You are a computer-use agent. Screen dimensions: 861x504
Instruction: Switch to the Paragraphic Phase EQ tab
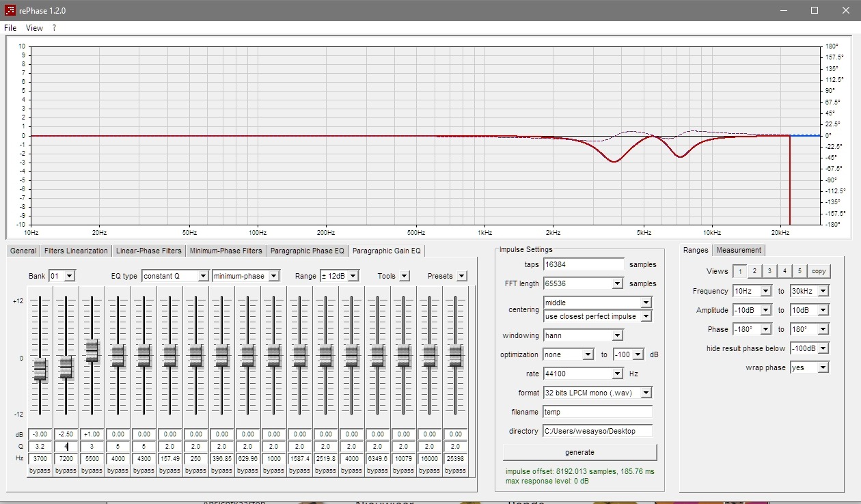click(307, 251)
